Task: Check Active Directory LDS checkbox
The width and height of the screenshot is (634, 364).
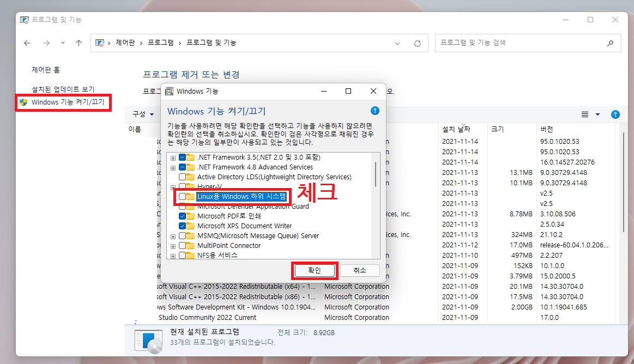Action: tap(183, 177)
